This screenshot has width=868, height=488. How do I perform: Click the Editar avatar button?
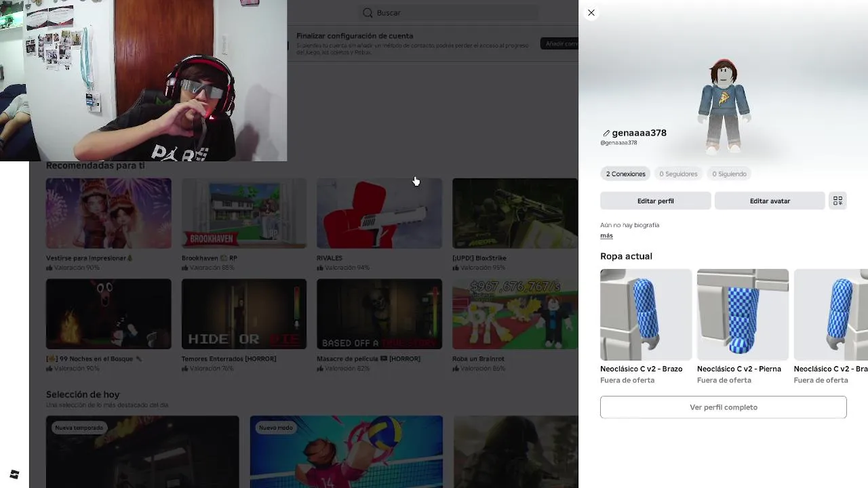(770, 201)
